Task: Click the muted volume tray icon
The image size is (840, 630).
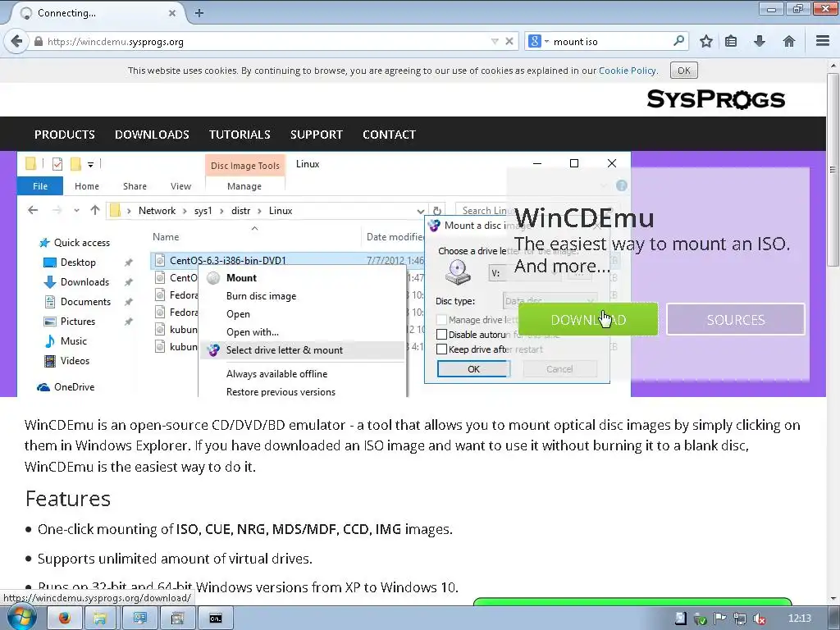Action: (x=759, y=619)
